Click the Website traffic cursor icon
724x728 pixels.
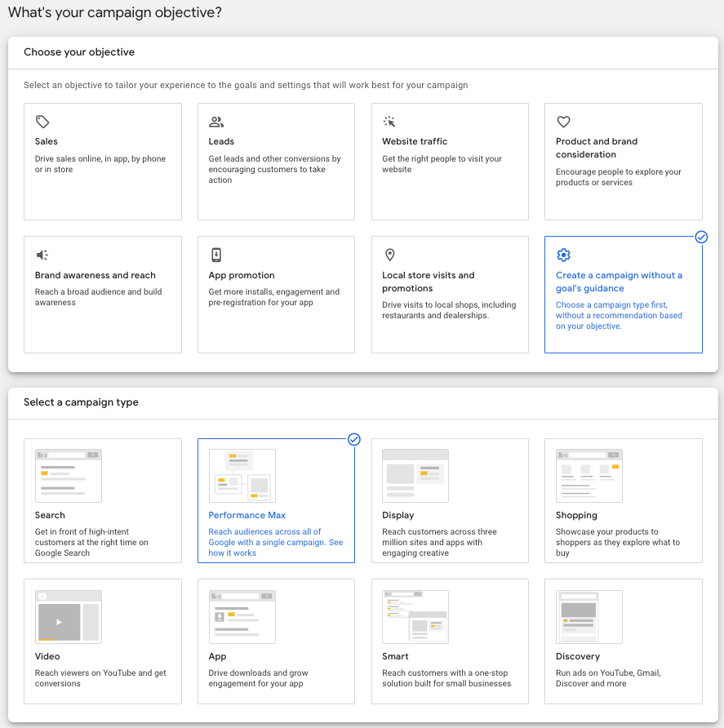click(389, 122)
